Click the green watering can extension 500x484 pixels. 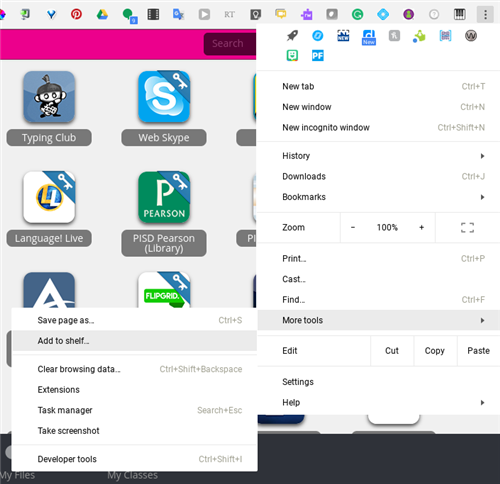(420, 36)
